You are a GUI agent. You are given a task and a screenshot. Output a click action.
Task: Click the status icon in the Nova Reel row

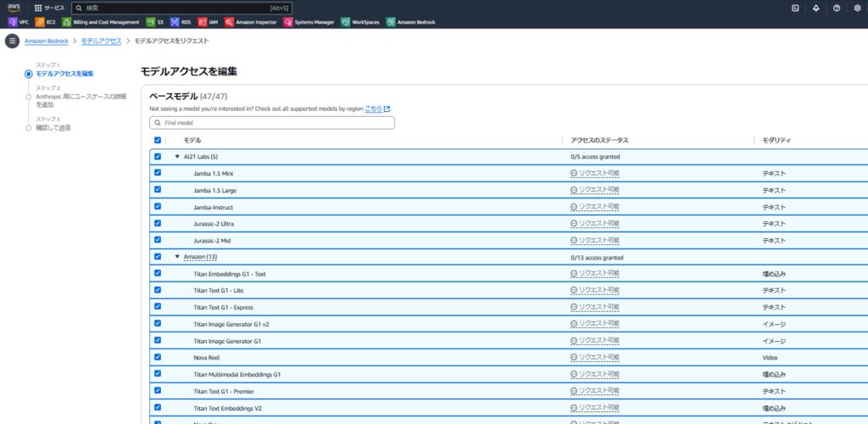(x=574, y=357)
